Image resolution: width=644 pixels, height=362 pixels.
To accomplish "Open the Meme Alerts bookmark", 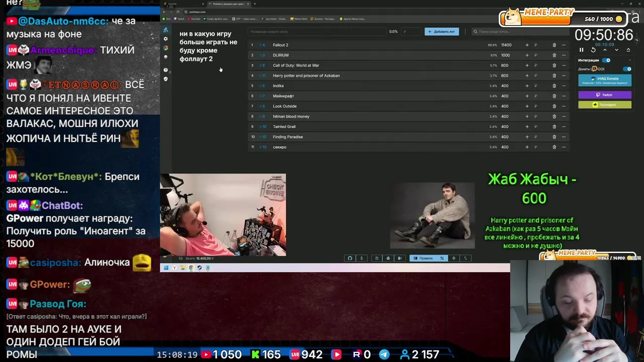I will (299, 19).
